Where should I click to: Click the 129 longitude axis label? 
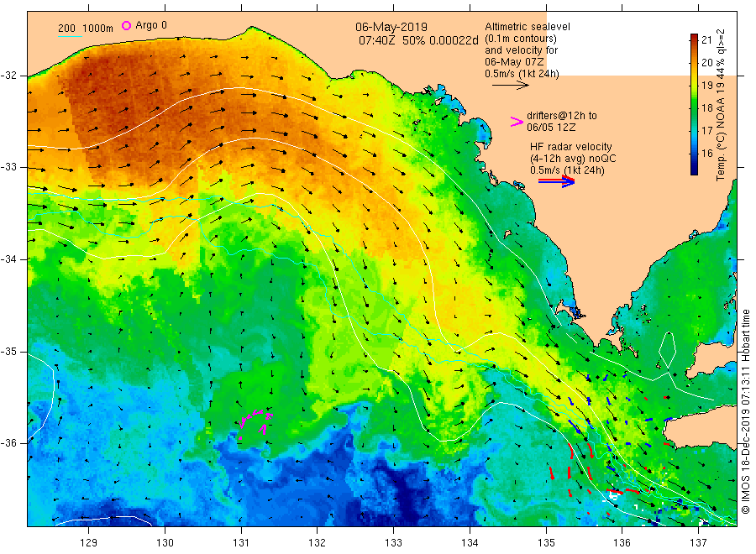pos(89,543)
